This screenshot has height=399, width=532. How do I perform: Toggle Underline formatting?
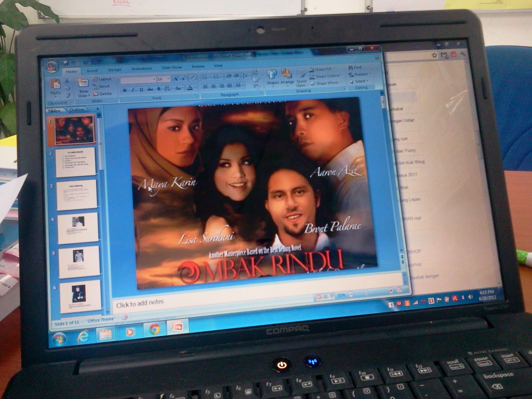[141, 90]
